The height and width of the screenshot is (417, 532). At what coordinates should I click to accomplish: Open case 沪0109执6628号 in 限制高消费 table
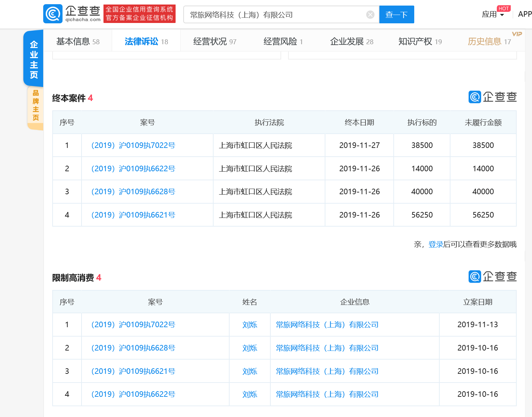133,348
